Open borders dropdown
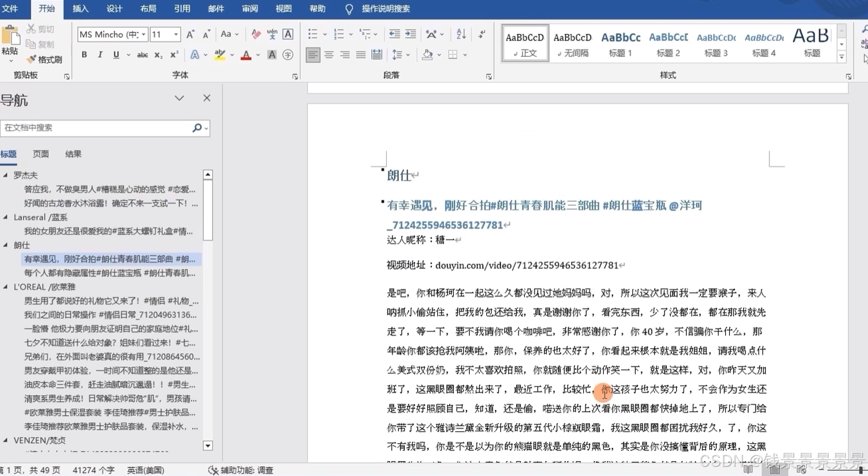Viewport: 868px width, 476px height. 453,55
